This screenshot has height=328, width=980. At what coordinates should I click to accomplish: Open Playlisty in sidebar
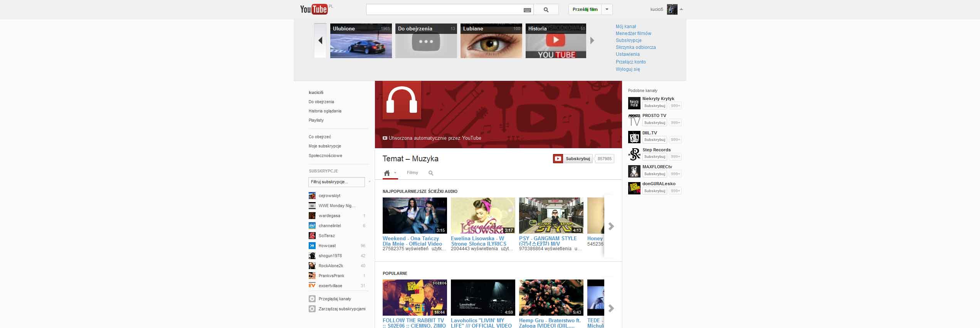pos(316,120)
